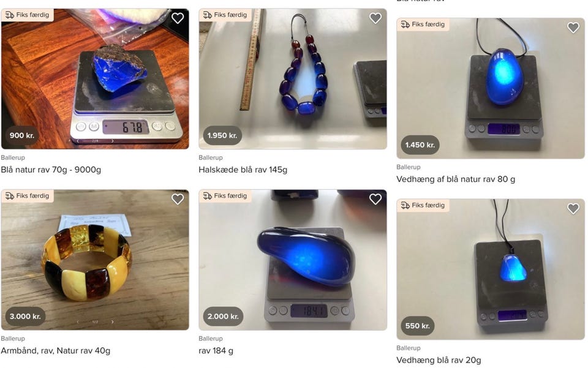Open the Armbånd, rav, Natur rav 40g title
The width and height of the screenshot is (588, 368).
tap(56, 351)
